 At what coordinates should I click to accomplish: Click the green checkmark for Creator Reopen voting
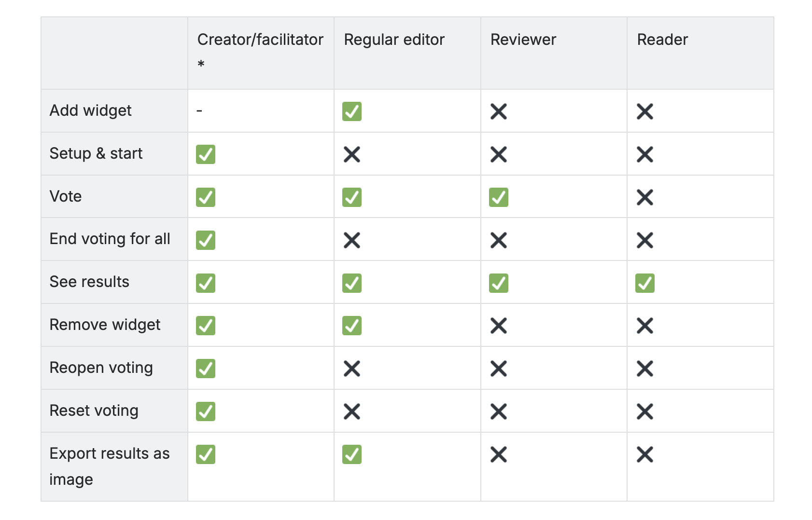coord(206,369)
